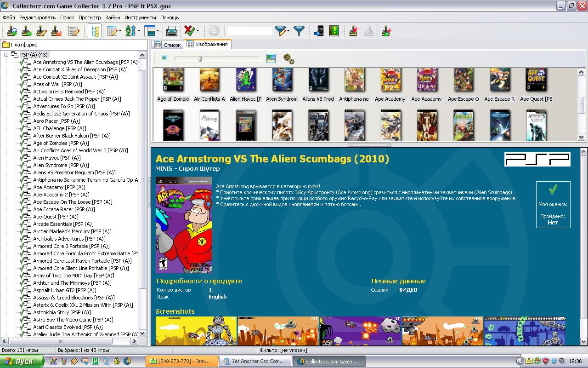
Task: Click the large thumbnail size icon
Action: coord(271,58)
